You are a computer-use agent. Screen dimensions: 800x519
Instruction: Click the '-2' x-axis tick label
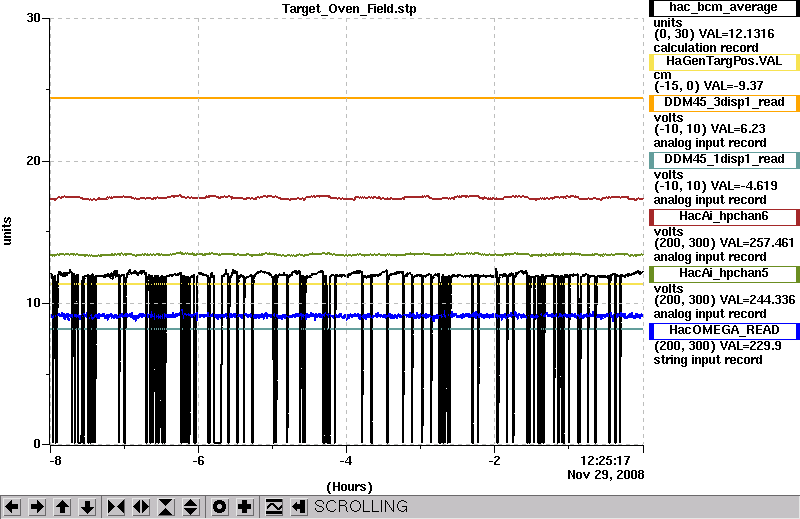(x=494, y=461)
